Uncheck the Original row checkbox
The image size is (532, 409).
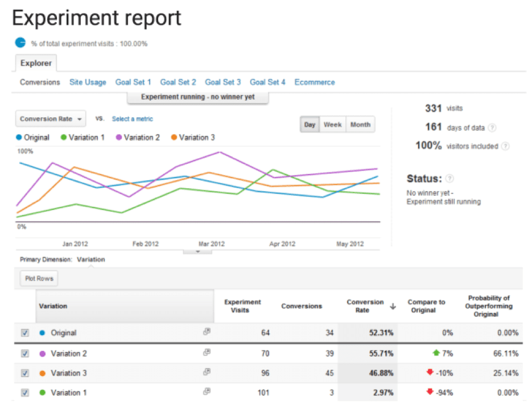pyautogui.click(x=25, y=333)
